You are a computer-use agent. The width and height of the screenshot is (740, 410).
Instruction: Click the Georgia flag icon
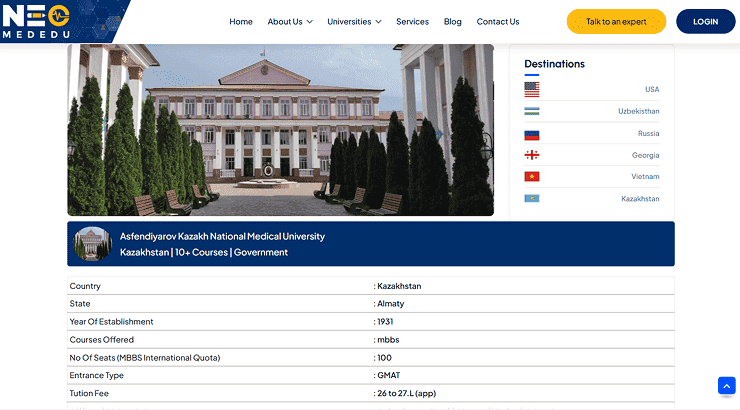(532, 155)
